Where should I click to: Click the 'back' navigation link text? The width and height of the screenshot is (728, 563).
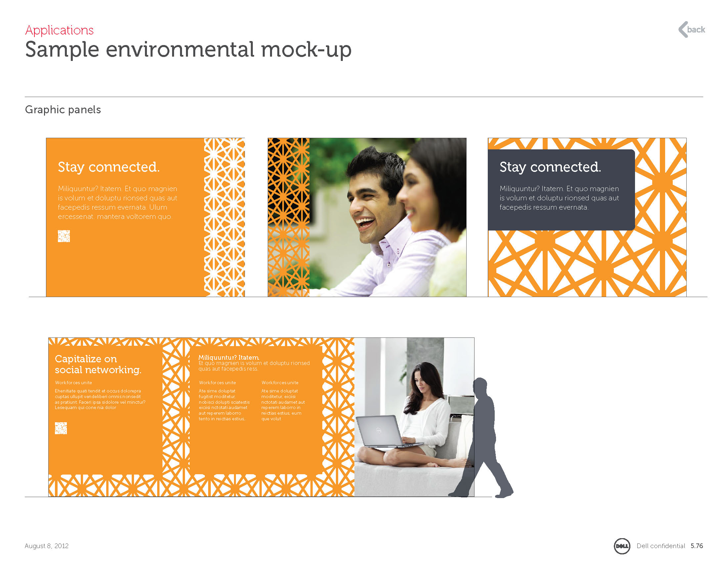point(696,30)
